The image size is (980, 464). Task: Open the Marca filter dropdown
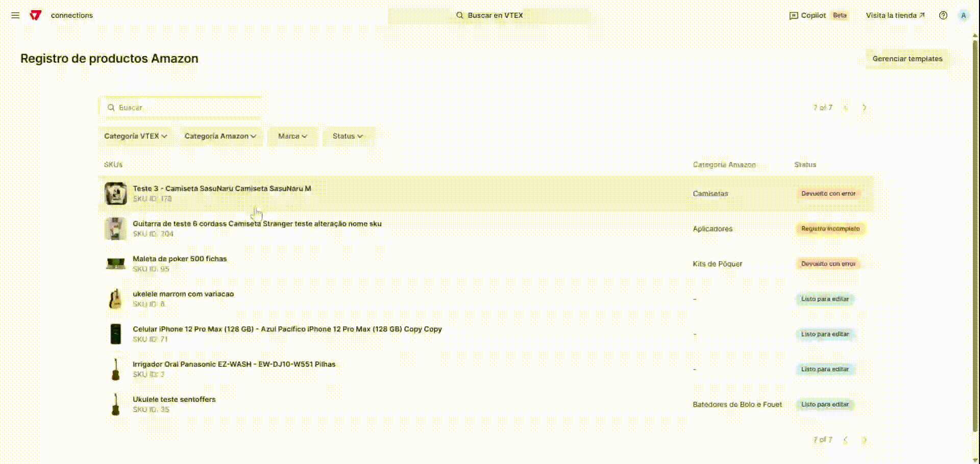(292, 136)
